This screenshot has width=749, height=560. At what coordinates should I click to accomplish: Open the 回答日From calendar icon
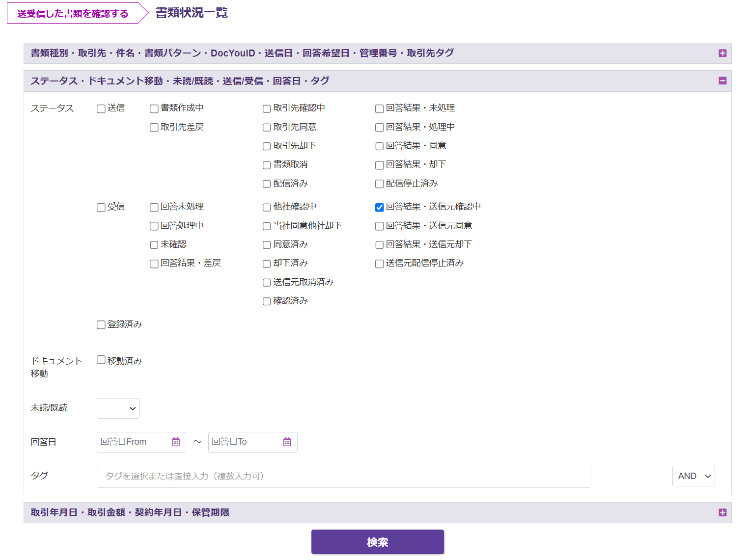(176, 442)
